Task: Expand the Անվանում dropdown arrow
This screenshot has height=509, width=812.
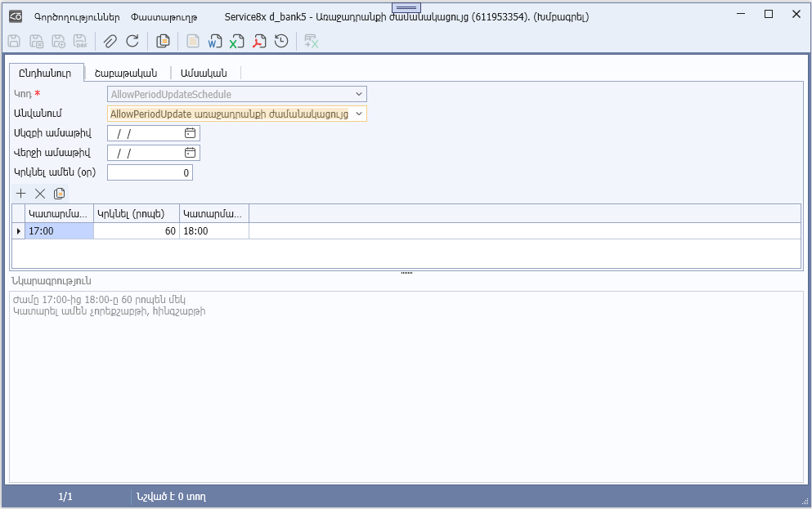Action: point(358,114)
